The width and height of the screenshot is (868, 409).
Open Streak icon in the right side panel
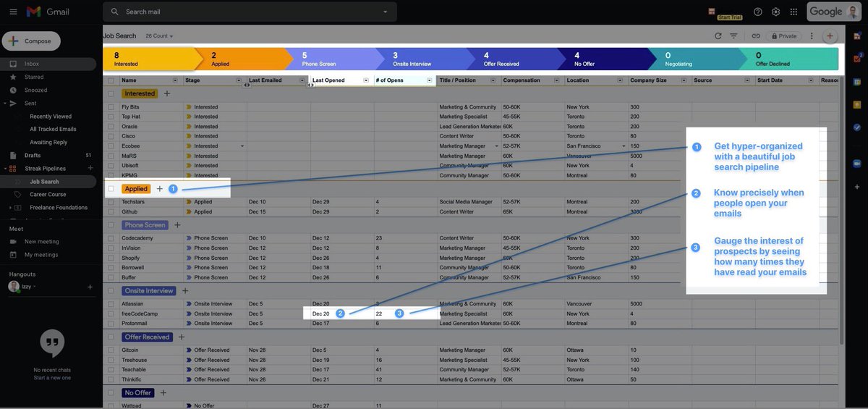pos(857,35)
